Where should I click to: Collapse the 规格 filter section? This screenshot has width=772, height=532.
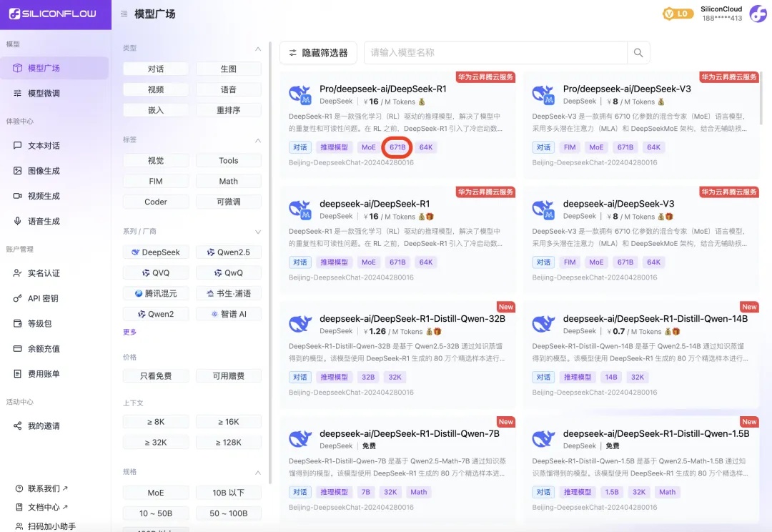pos(258,473)
